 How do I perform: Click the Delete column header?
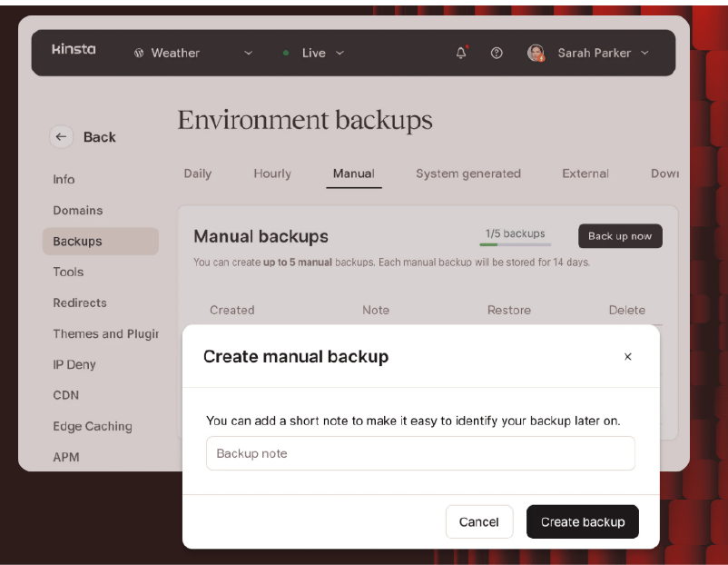coord(626,310)
